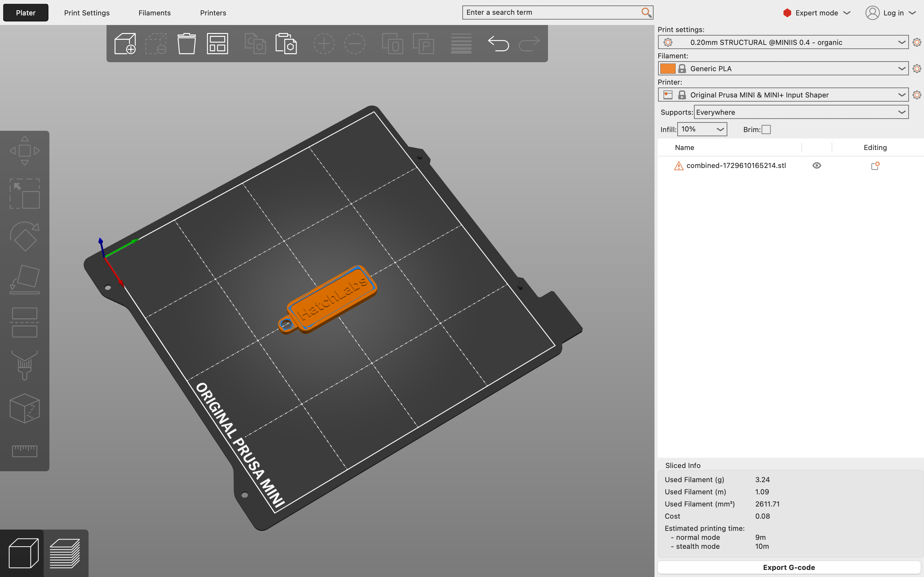Open the Expert mode dropdown
Screen dimensions: 924x577
[816, 13]
